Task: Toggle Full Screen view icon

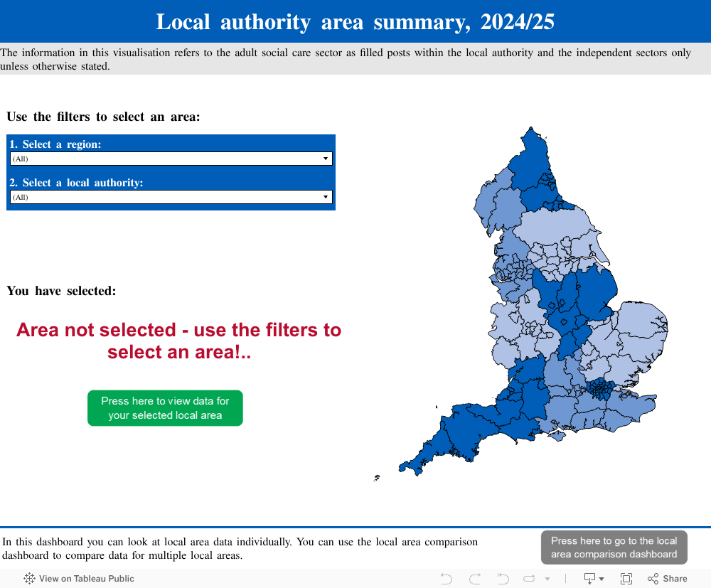Action: (626, 579)
